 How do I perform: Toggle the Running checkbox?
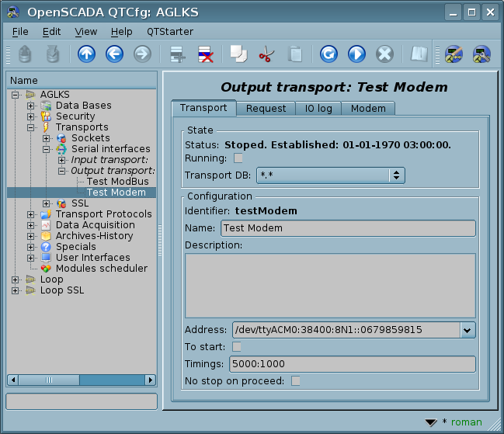coord(238,158)
